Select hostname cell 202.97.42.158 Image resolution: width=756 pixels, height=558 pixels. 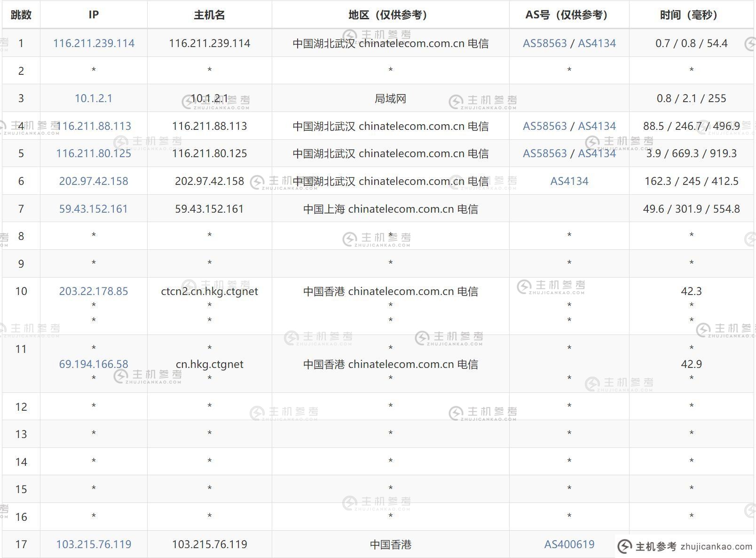[210, 181]
